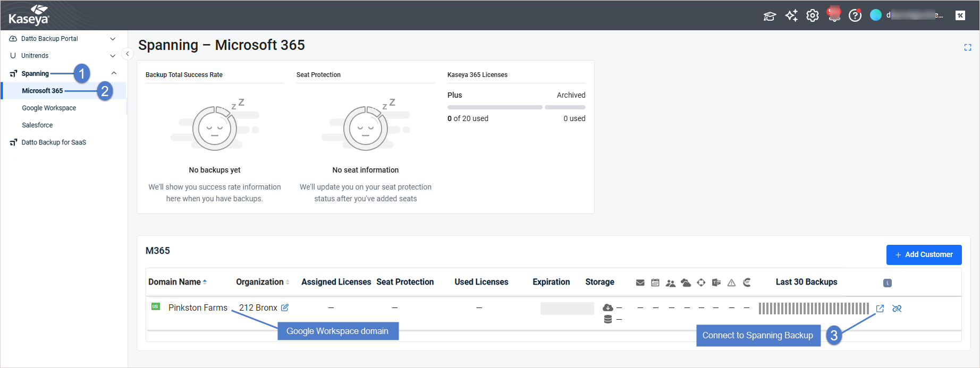Click the white K icon in the header
The image size is (980, 368).
point(960,15)
